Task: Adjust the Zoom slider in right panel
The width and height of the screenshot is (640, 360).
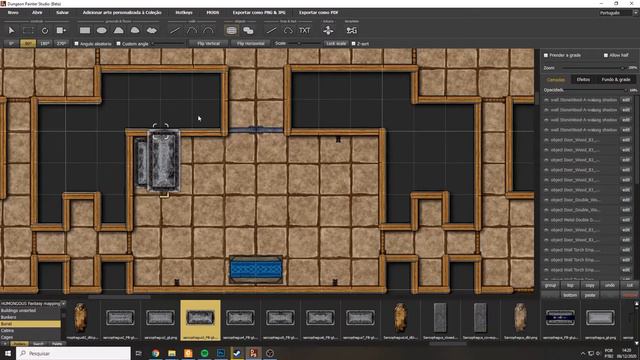Action: click(593, 68)
